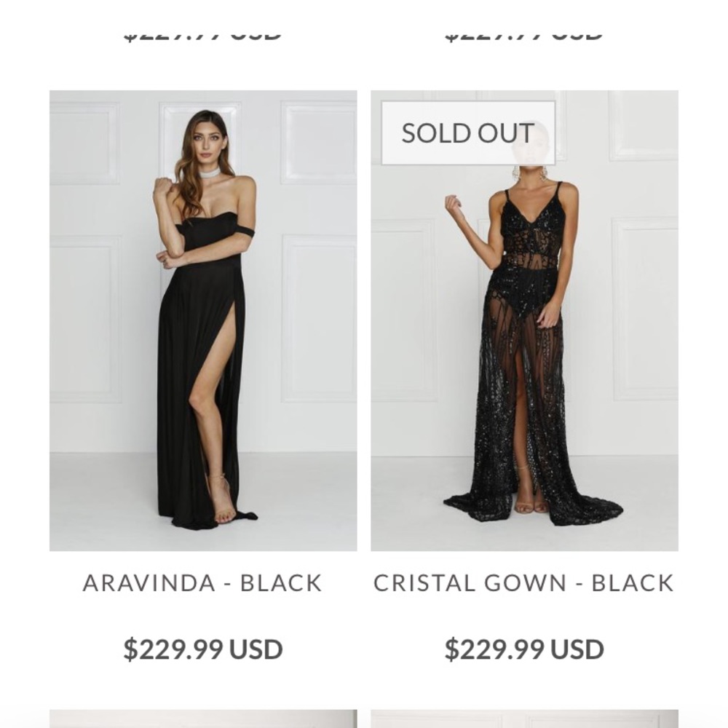Click the Cristal Gown model's raised hand

[454, 204]
